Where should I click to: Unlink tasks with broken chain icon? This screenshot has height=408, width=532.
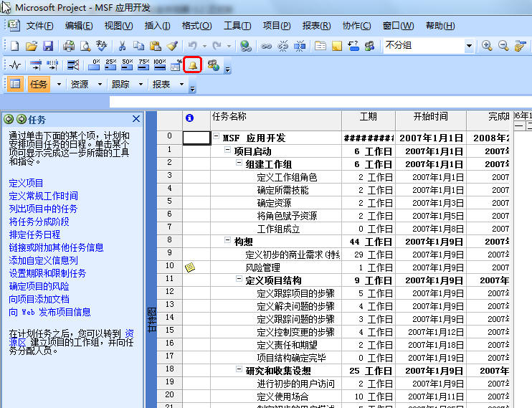(x=283, y=46)
